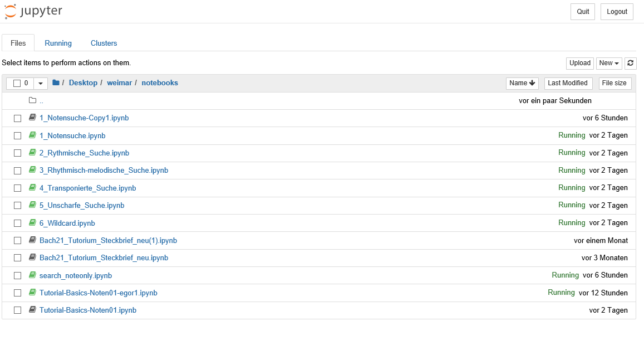Sort files by Name
644x345 pixels.
(x=522, y=83)
